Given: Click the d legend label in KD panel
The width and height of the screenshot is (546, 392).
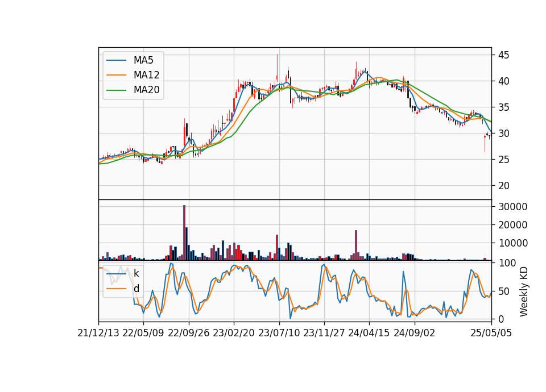Looking at the screenshot, I should [136, 289].
